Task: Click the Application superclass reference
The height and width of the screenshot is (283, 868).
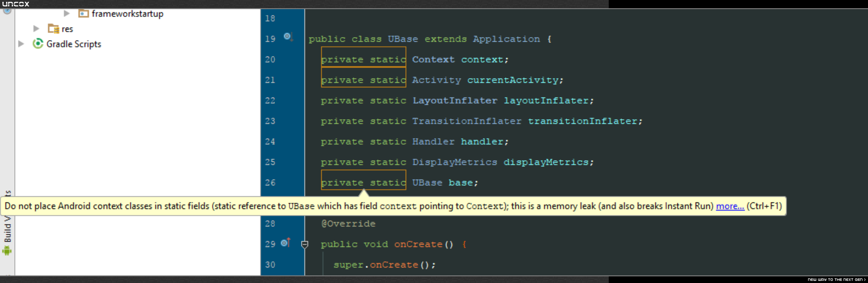Action: point(506,39)
